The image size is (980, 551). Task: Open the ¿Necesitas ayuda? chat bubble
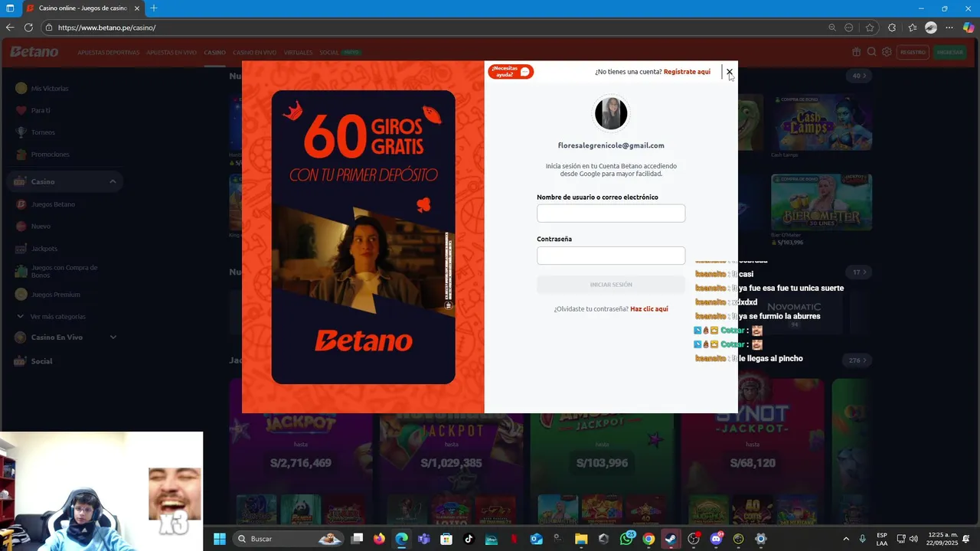click(x=511, y=72)
